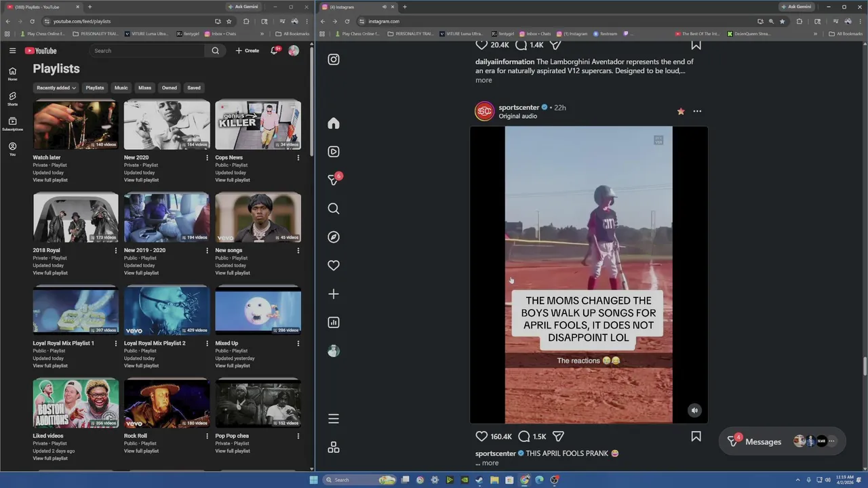
Task: Save the sportscenter post with bookmark
Action: (x=696, y=436)
